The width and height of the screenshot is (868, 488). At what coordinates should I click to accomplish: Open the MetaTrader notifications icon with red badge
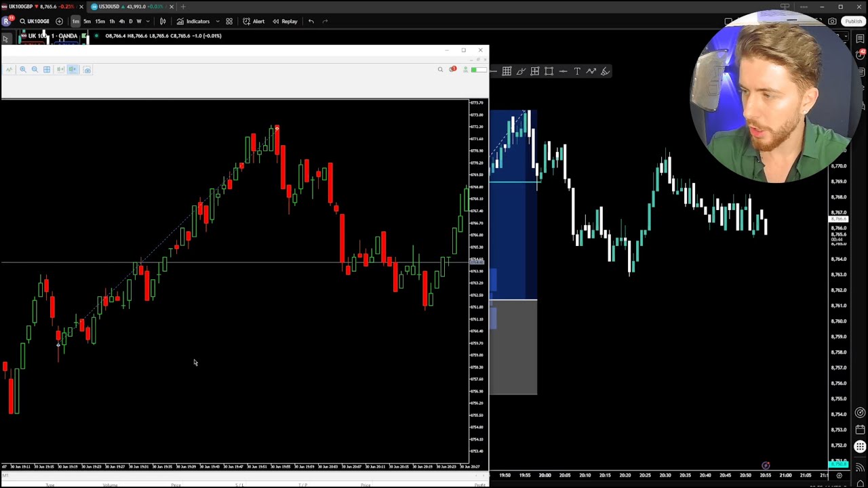tap(452, 69)
